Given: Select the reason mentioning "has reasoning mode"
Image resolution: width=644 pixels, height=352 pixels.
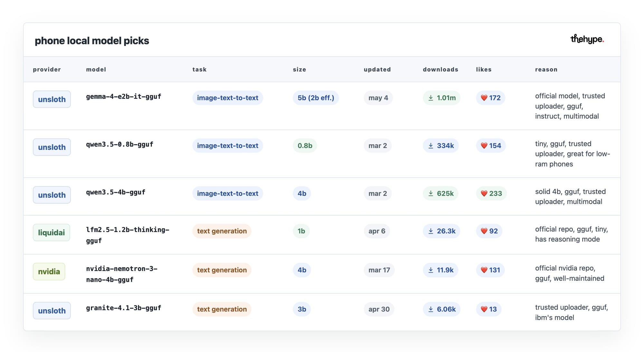Looking at the screenshot, I should 572,234.
